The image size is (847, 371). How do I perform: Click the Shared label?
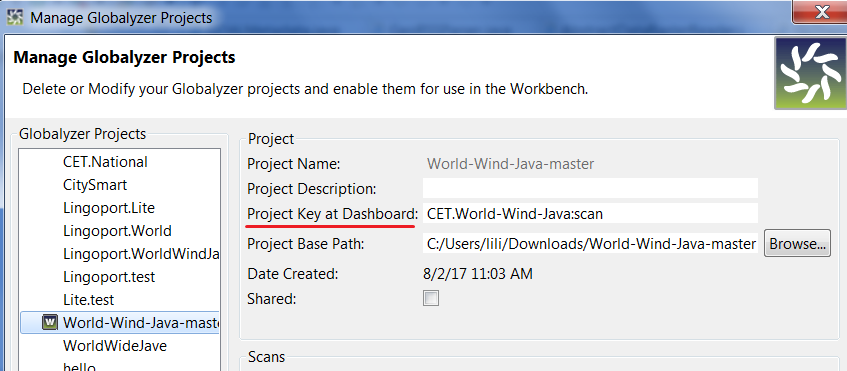click(x=271, y=299)
